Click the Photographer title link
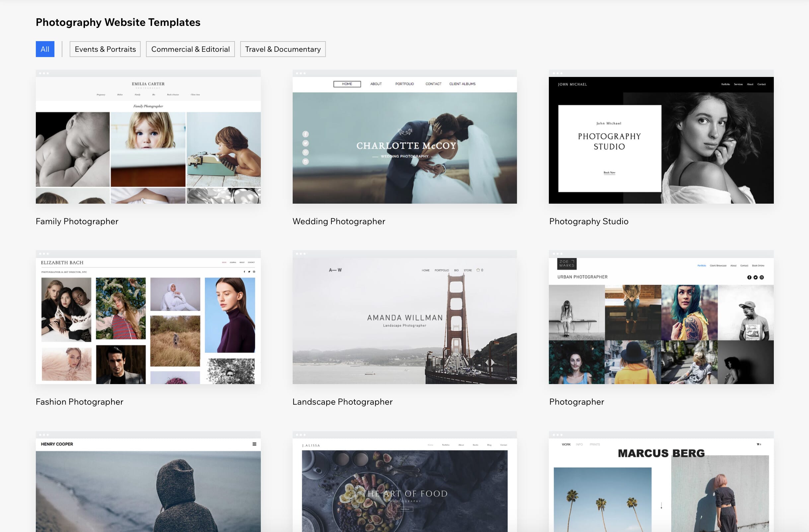This screenshot has height=532, width=809. click(577, 402)
